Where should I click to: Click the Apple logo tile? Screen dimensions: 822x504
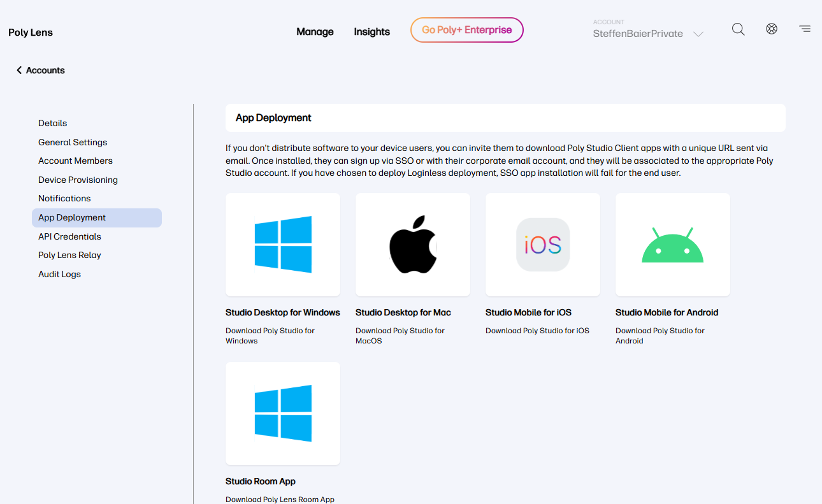pyautogui.click(x=413, y=245)
